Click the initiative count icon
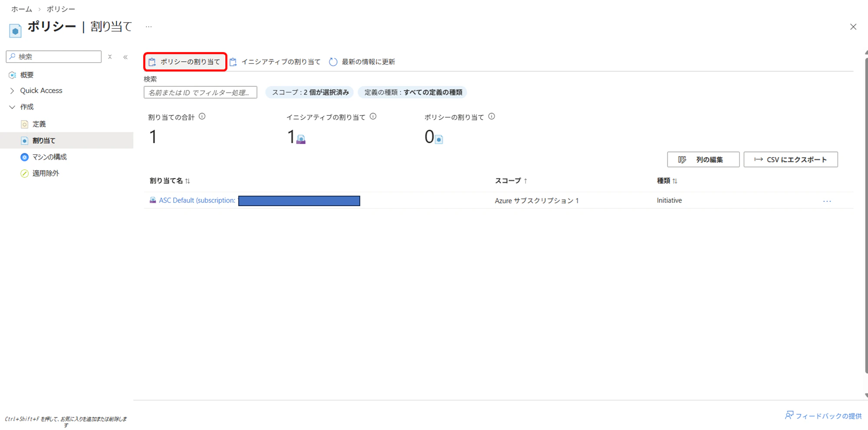This screenshot has width=868, height=430. 301,139
